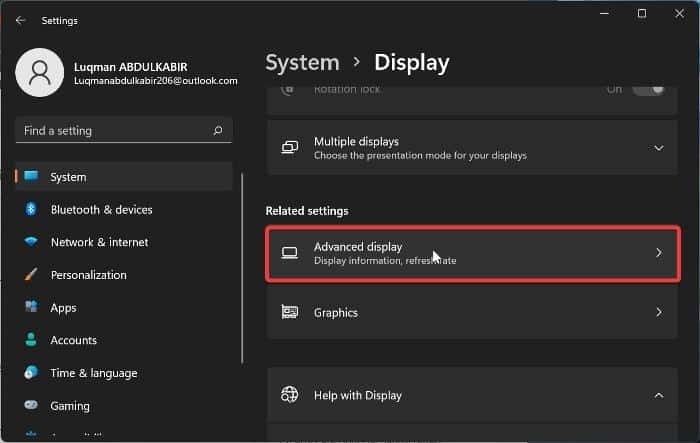Click Multiple displays title text

(356, 142)
